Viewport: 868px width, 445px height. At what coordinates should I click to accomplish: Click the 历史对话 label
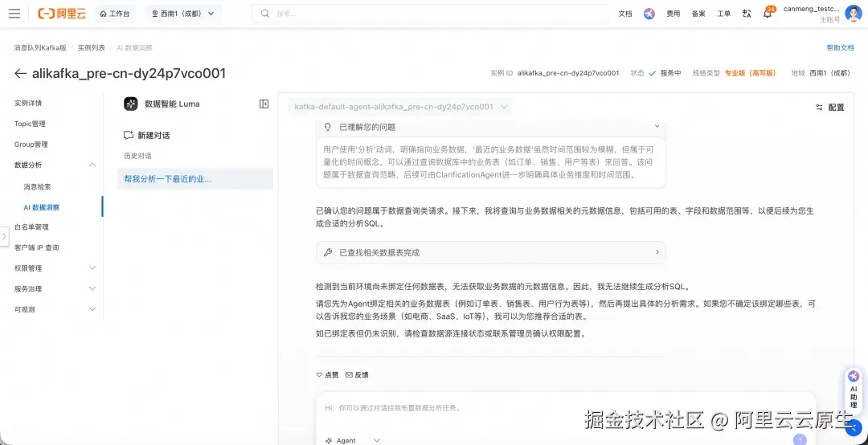click(138, 156)
